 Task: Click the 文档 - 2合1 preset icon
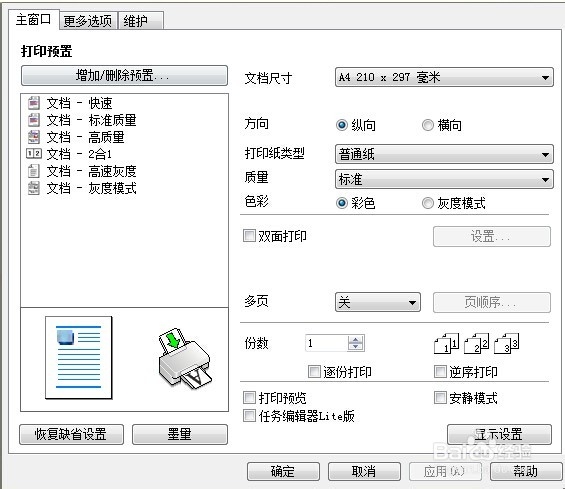[x=34, y=154]
